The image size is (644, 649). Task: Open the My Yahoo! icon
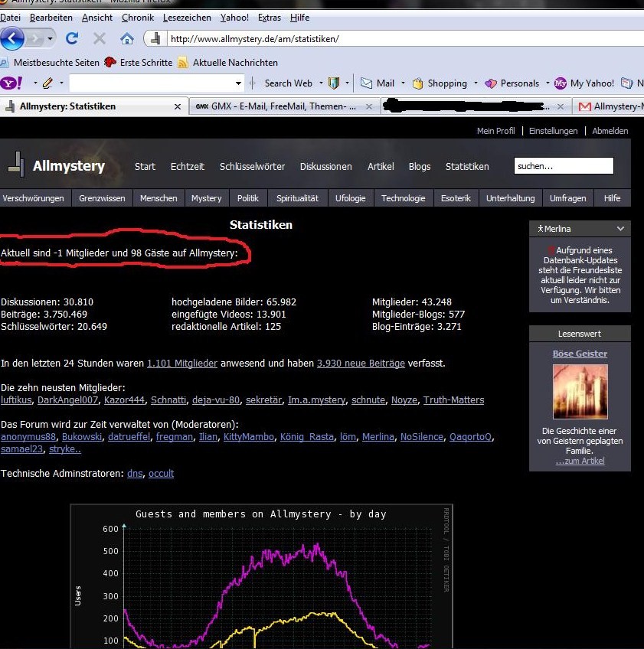(561, 83)
